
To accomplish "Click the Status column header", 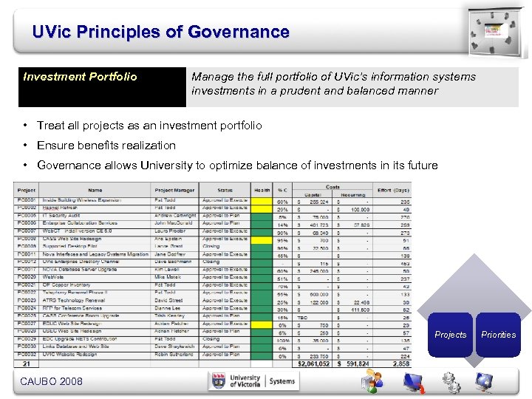I will [225, 190].
